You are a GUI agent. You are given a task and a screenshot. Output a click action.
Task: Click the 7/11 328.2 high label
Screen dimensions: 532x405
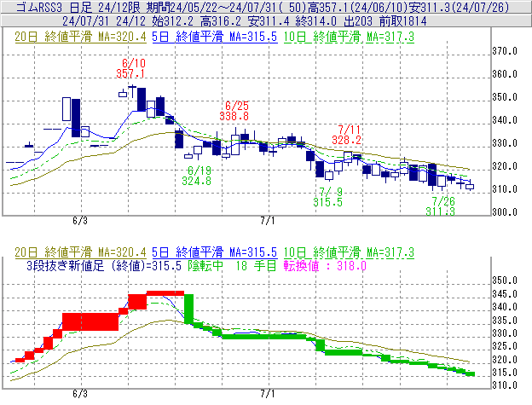[346, 135]
